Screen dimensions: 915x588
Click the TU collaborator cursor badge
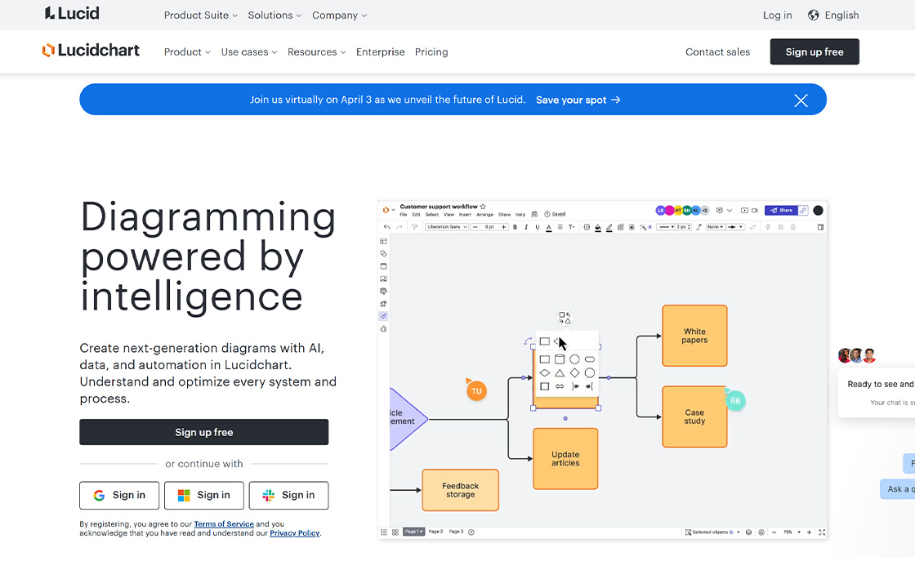tap(476, 390)
